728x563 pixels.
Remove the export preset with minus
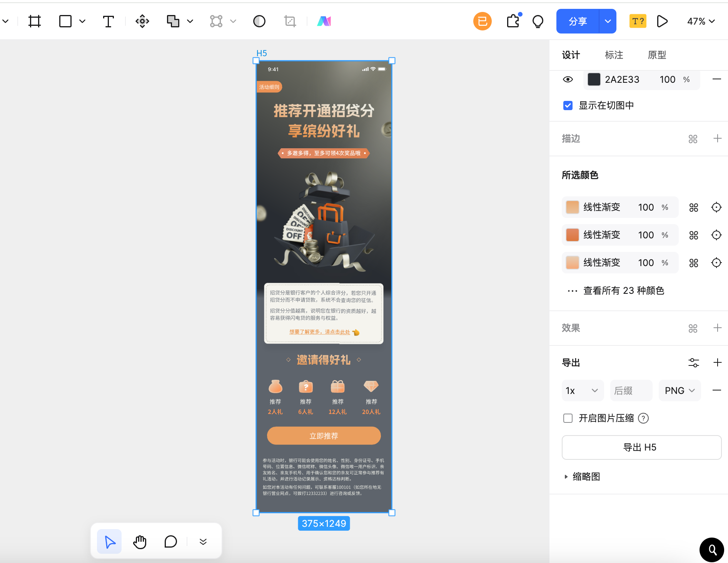coord(717,390)
